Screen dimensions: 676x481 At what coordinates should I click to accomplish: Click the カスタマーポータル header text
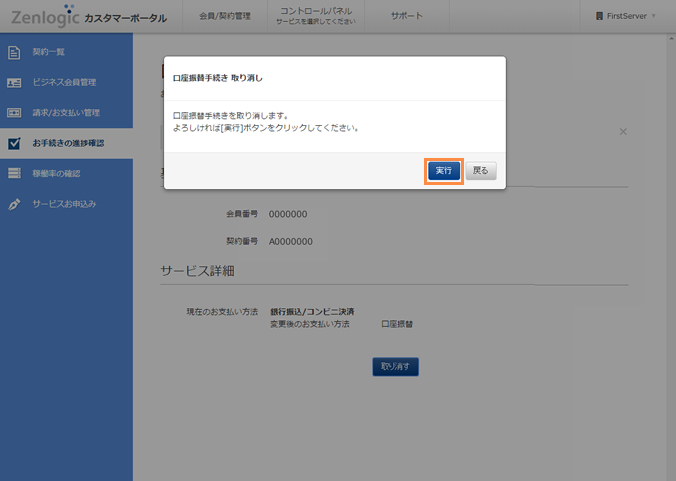(125, 18)
